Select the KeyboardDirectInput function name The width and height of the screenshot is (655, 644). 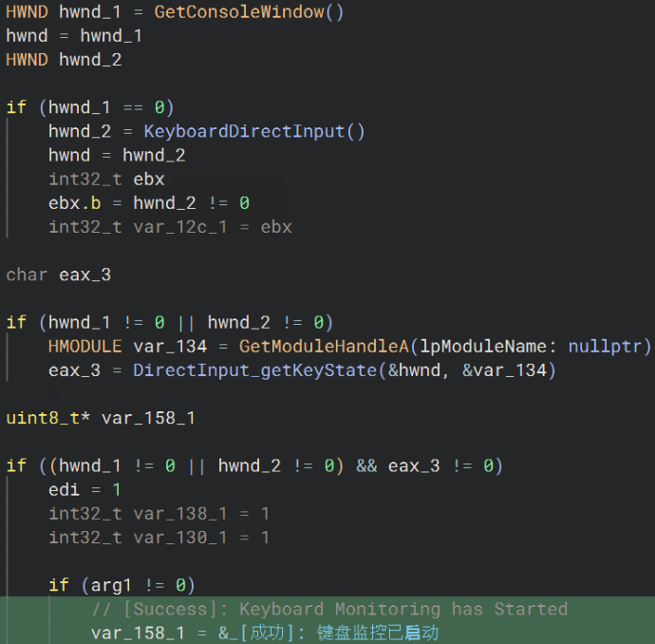[x=244, y=131]
